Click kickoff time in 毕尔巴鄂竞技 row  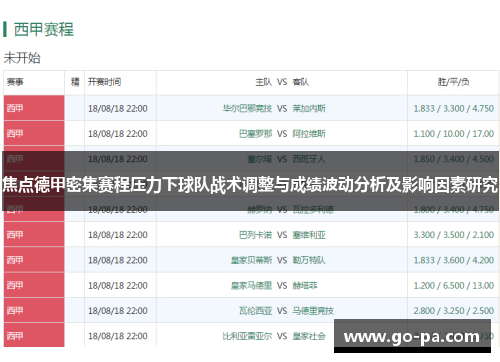click(118, 108)
